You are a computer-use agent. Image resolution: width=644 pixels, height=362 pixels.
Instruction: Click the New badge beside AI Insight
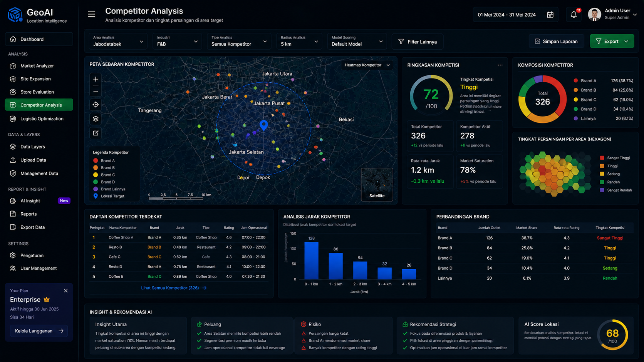(64, 201)
